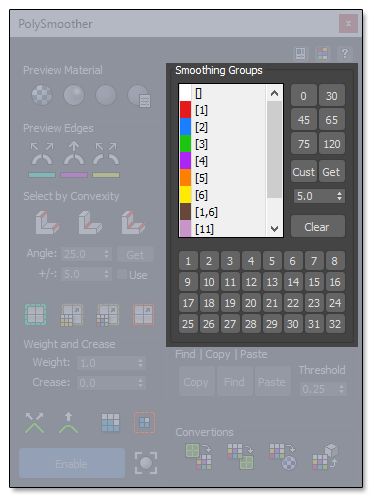372x497 pixels.
Task: Click the purple [4] color swatch
Action: (x=185, y=161)
